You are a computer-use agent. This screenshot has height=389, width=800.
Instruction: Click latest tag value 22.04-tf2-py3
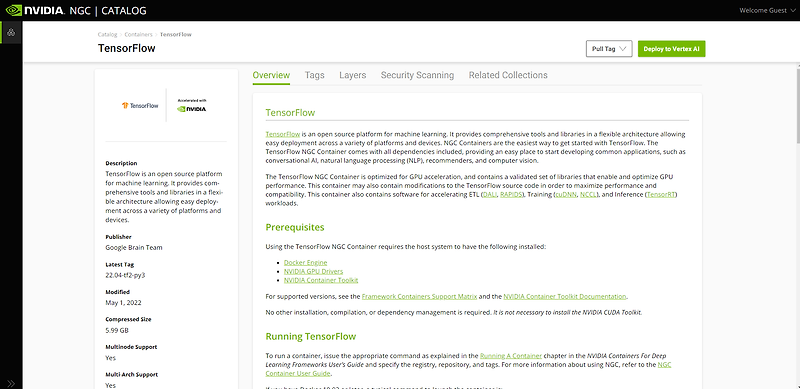126,275
